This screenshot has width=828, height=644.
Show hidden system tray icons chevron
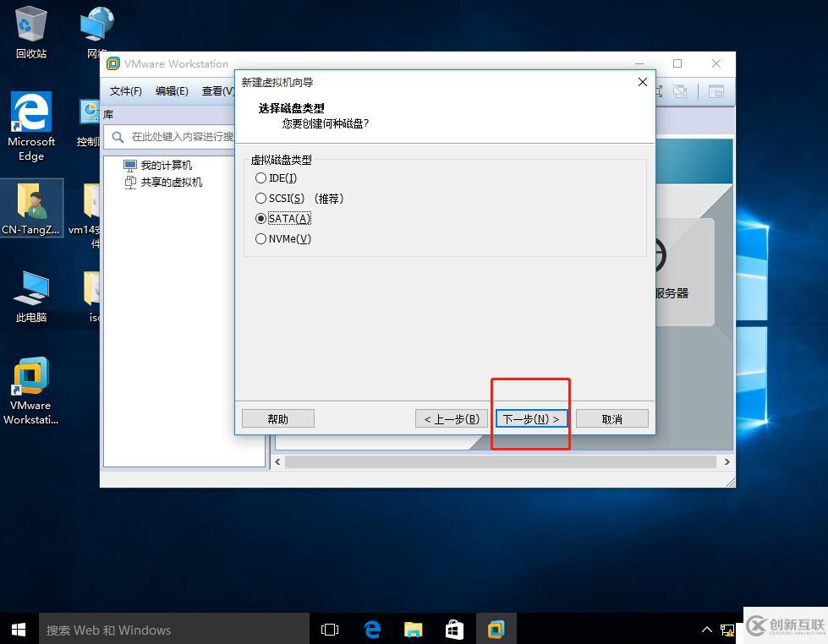pos(707,630)
